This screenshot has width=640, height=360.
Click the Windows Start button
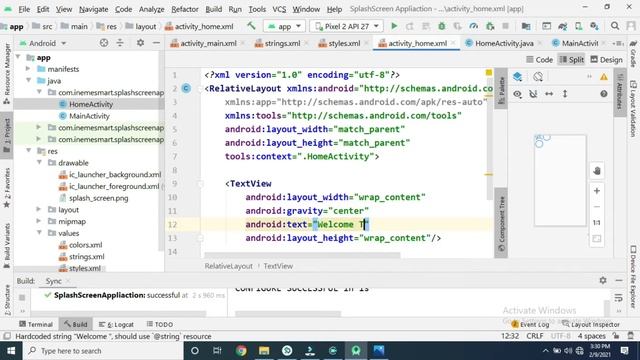[x=11, y=351]
